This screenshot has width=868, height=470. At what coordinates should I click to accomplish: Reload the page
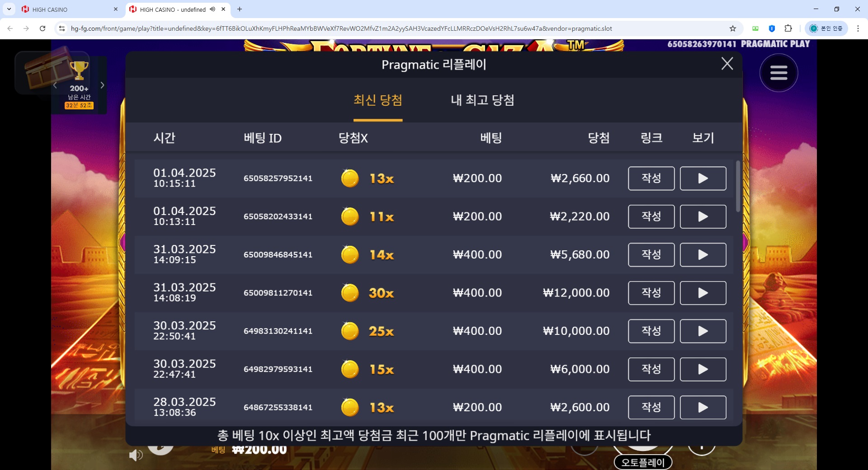point(42,28)
